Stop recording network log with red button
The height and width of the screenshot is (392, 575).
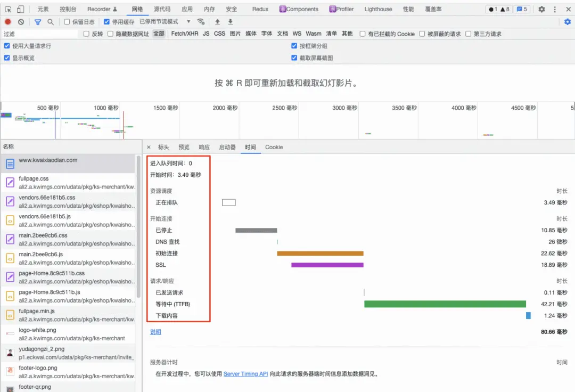click(7, 22)
